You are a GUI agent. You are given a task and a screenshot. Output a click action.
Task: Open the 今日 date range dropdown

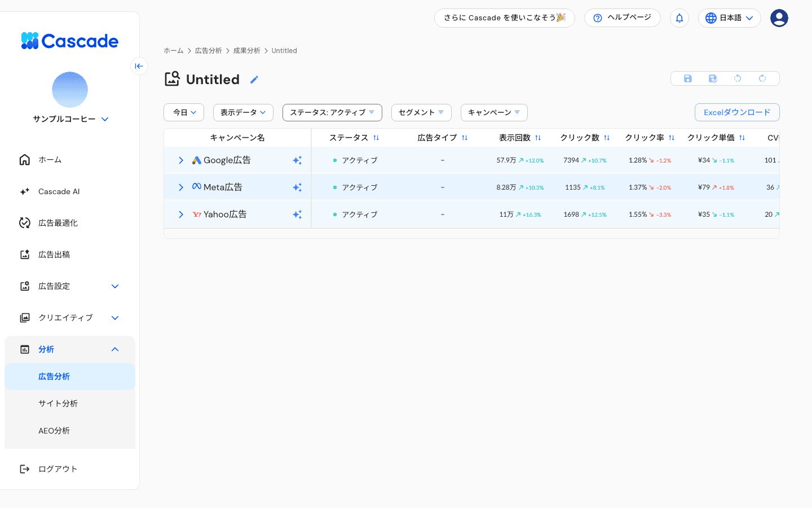184,112
